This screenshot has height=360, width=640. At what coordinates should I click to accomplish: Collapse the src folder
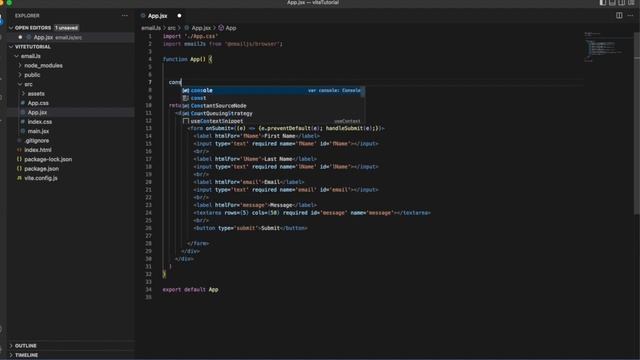20,84
